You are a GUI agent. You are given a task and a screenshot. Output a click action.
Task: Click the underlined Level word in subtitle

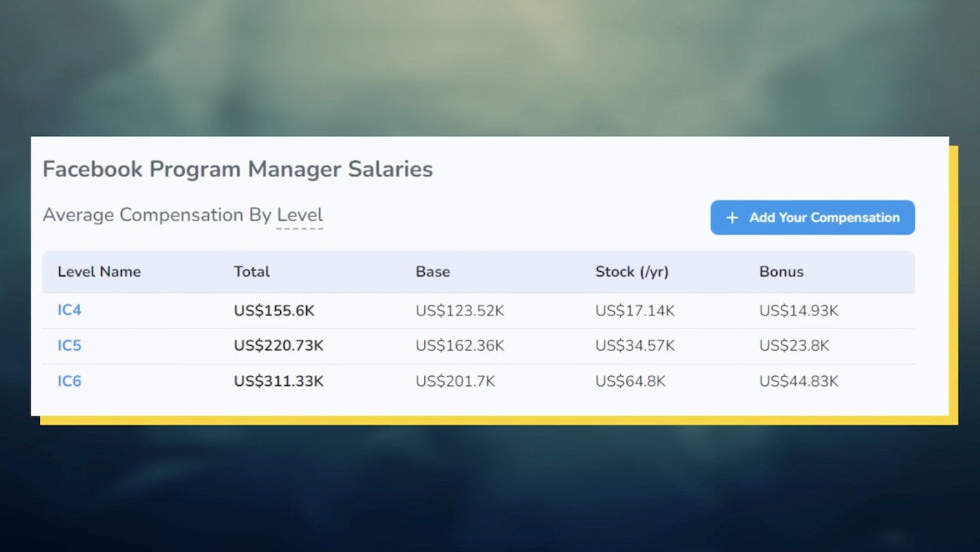coord(300,215)
